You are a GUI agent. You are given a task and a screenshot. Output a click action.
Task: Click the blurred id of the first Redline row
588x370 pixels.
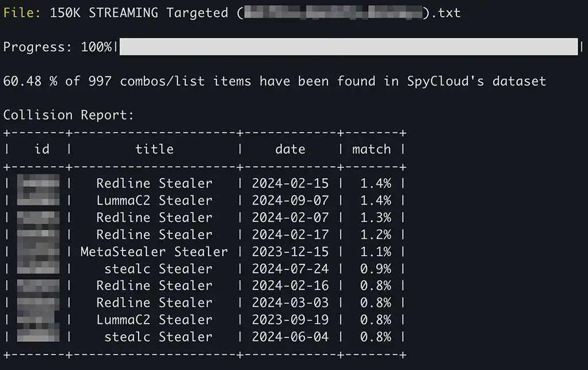click(38, 183)
